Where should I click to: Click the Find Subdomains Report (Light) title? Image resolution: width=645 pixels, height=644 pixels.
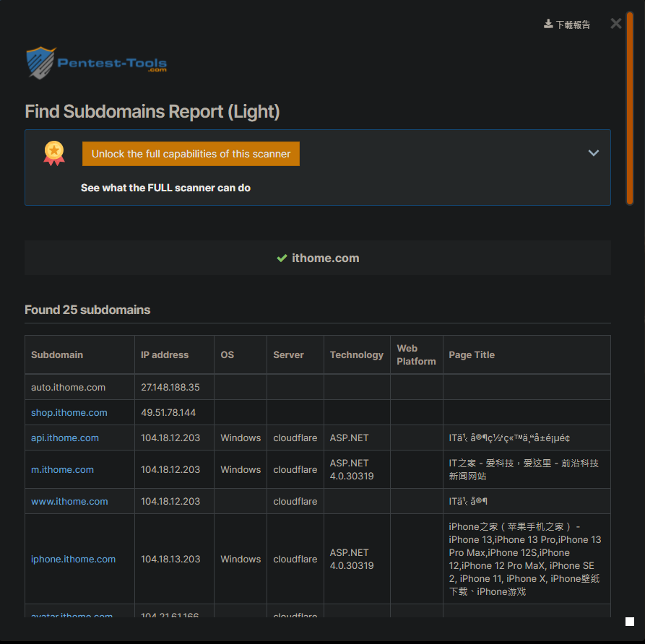(152, 112)
